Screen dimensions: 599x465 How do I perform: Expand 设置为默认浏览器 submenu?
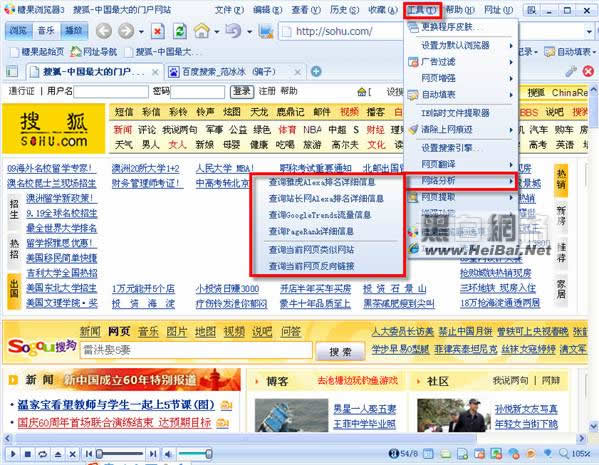point(461,45)
